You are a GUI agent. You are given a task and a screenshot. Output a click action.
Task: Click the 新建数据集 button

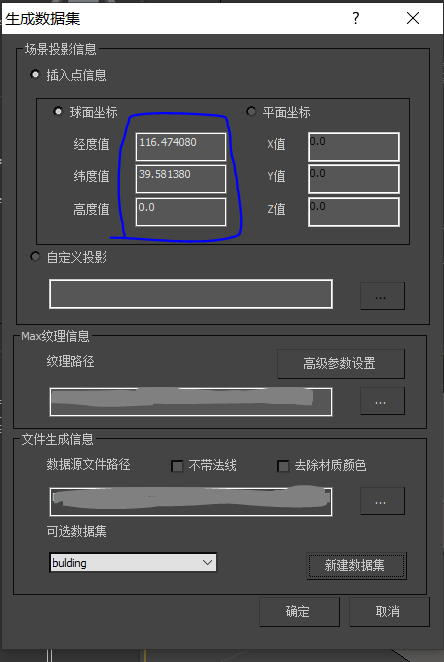(x=356, y=566)
